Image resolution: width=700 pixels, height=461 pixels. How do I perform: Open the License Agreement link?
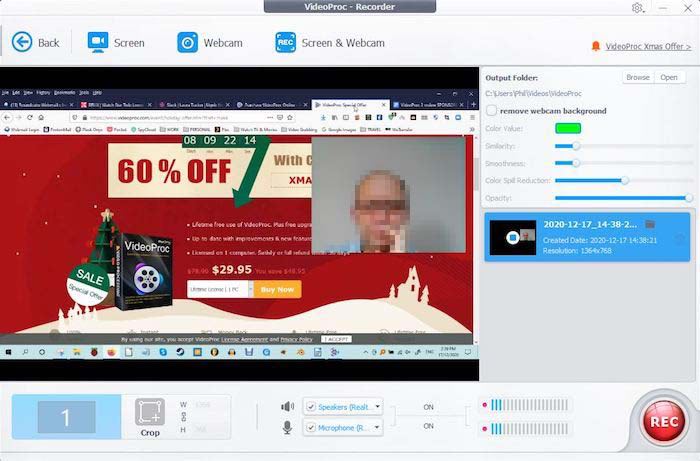(x=245, y=339)
